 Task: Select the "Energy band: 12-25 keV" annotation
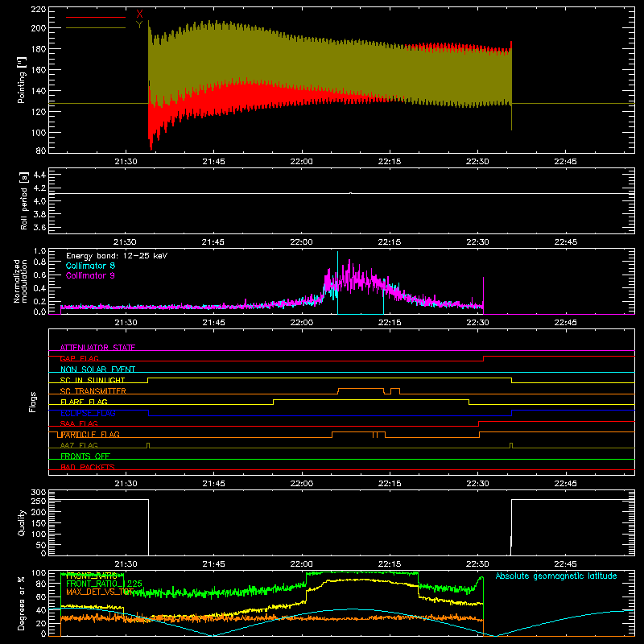point(117,256)
